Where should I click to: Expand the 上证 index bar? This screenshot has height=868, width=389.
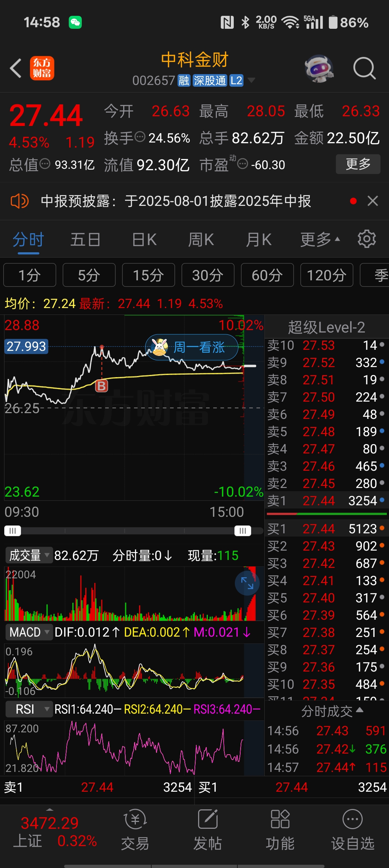point(50,809)
